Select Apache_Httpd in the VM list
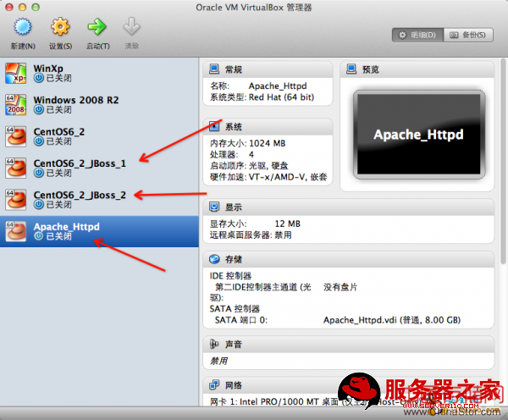The height and width of the screenshot is (420, 508). [x=66, y=228]
